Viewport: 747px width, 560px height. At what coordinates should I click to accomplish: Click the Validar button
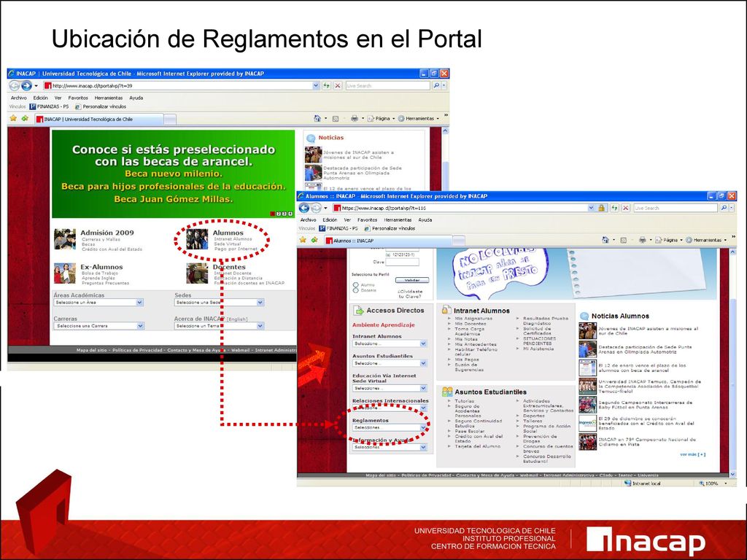tap(412, 280)
